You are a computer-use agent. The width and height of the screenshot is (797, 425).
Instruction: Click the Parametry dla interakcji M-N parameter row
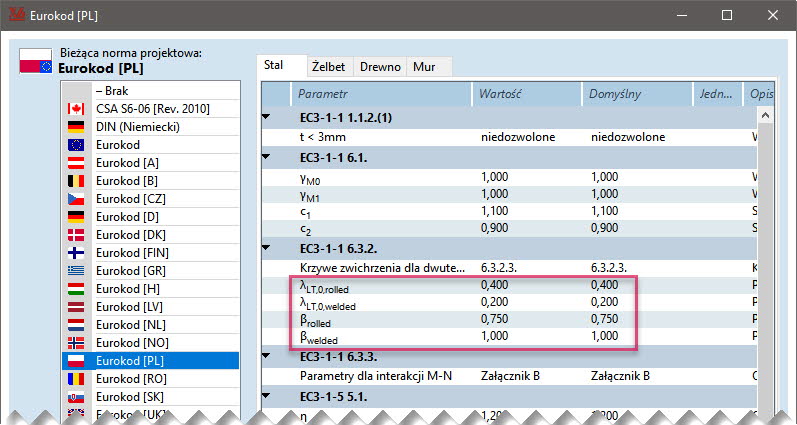pyautogui.click(x=509, y=376)
